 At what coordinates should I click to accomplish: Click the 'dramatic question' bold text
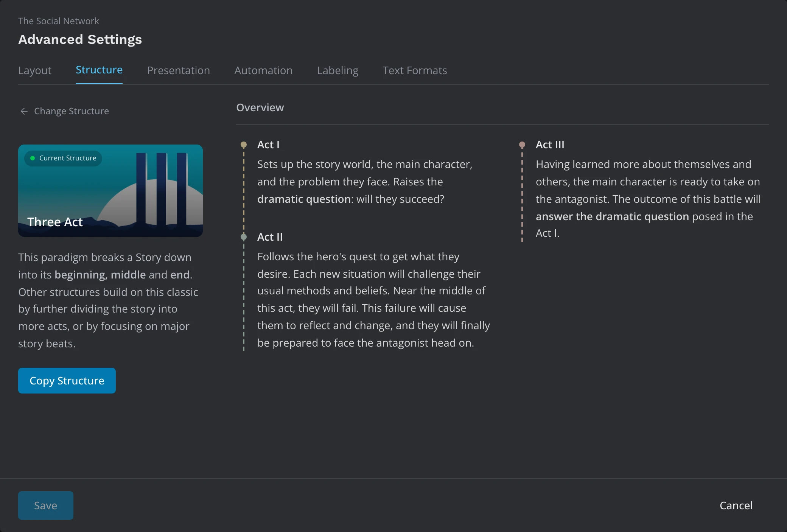pos(304,199)
